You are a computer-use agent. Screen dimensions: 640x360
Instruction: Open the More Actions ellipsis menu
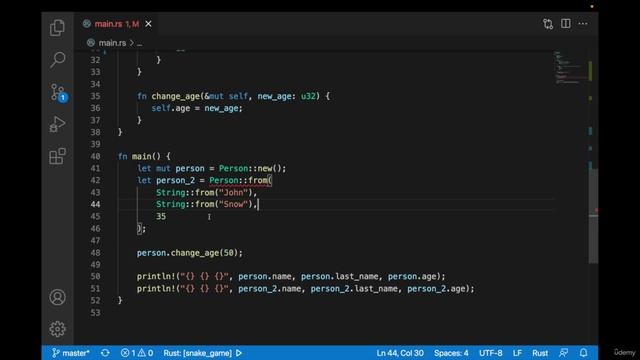click(x=583, y=24)
